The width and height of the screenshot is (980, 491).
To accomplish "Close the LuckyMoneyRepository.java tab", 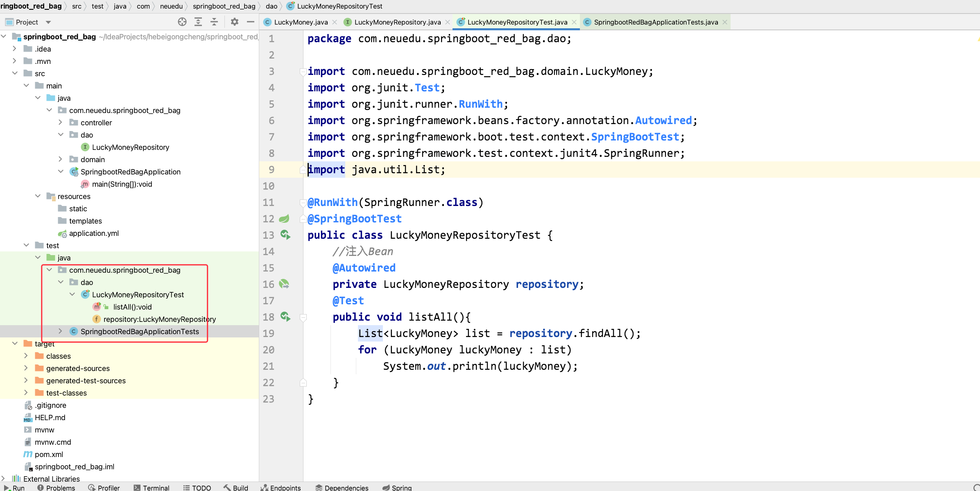I will point(448,22).
